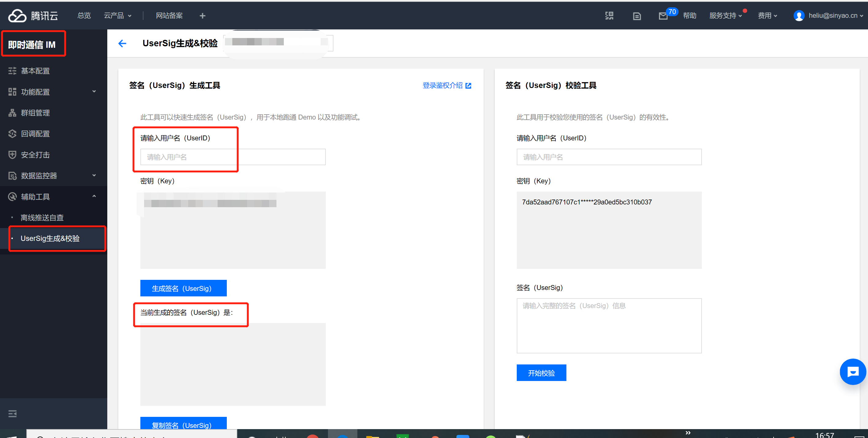
Task: Click the 安全打击 shield icon
Action: point(13,155)
